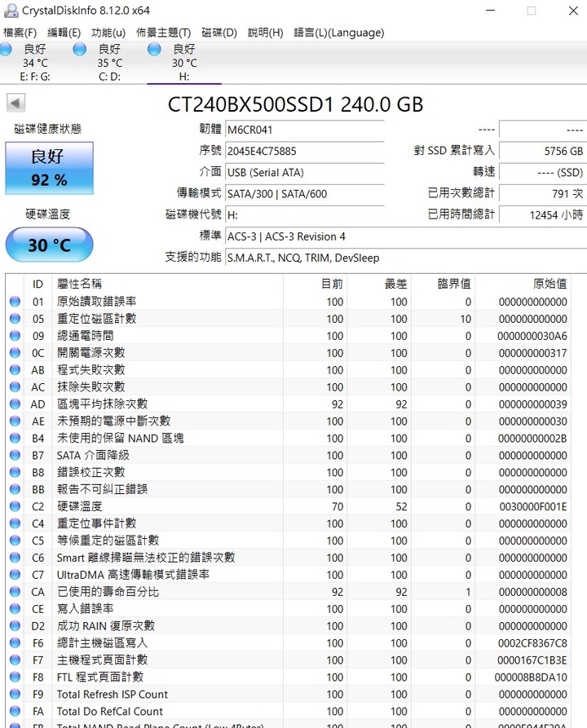Click the serial number field 2045E4C75885

(x=305, y=151)
